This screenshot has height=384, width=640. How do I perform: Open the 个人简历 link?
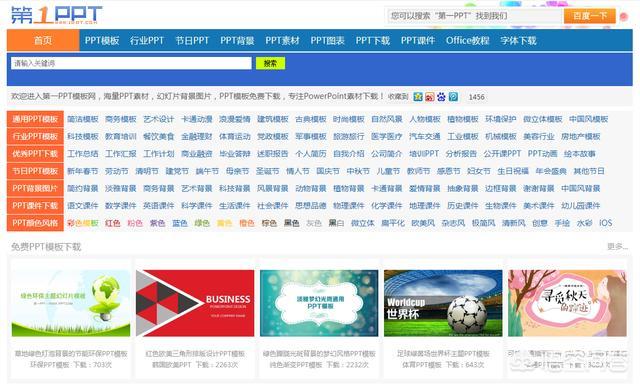[311, 154]
